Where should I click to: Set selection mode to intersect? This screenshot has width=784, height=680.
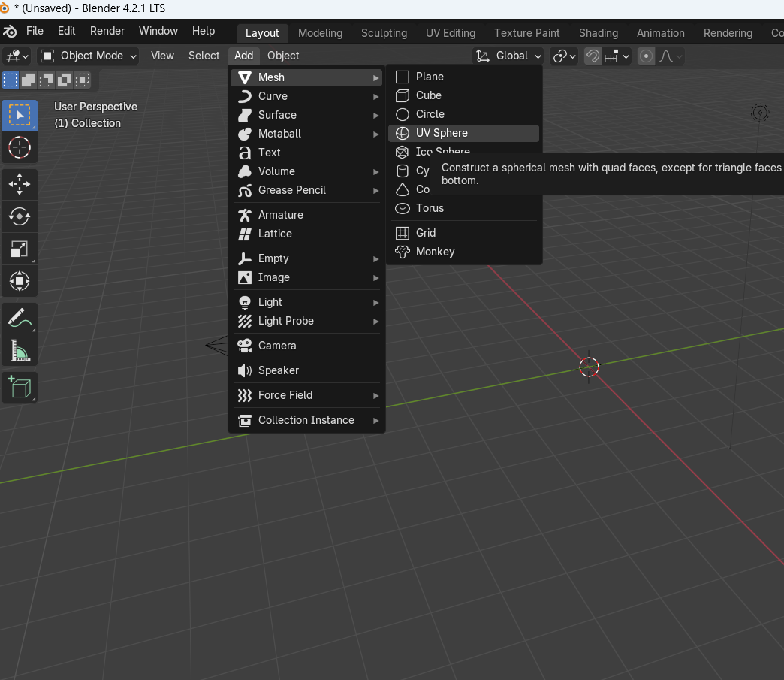pos(82,80)
